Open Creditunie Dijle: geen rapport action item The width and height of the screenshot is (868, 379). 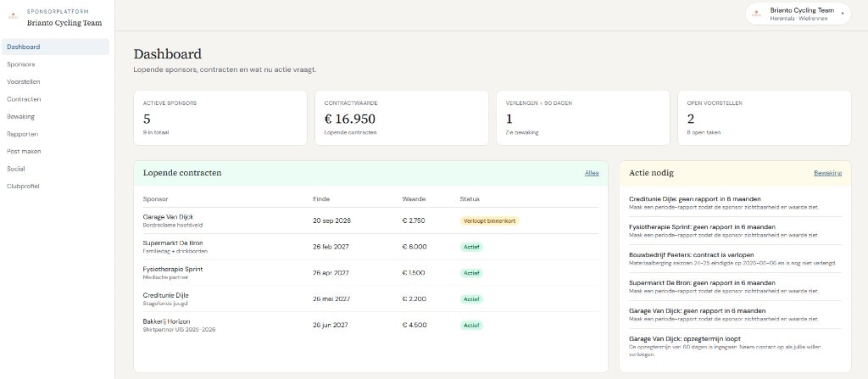(735, 203)
